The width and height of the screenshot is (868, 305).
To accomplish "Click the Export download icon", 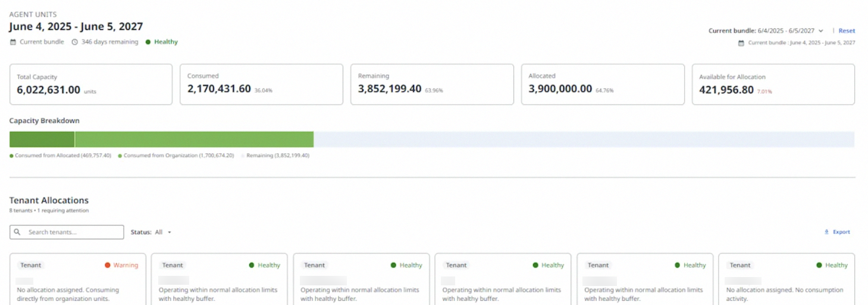I will click(826, 232).
